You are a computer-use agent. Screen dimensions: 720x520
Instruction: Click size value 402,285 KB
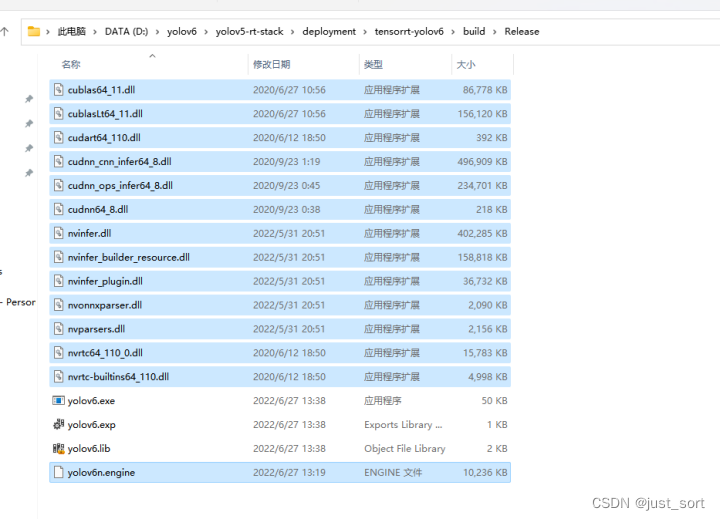point(482,233)
